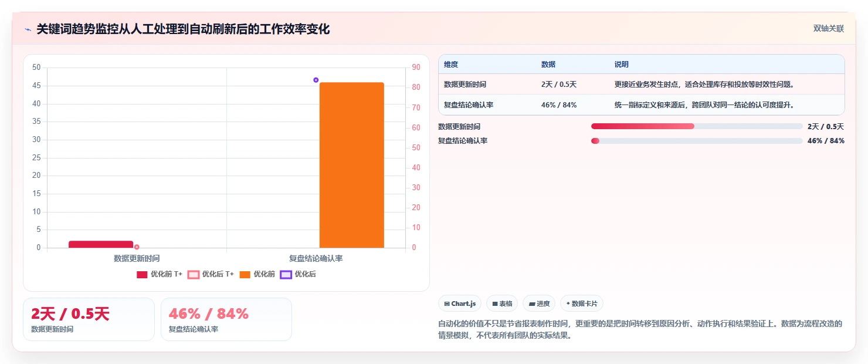Click the 2天 / 0.5天 value beside progress bar
This screenshot has width=868, height=364.
coord(826,126)
